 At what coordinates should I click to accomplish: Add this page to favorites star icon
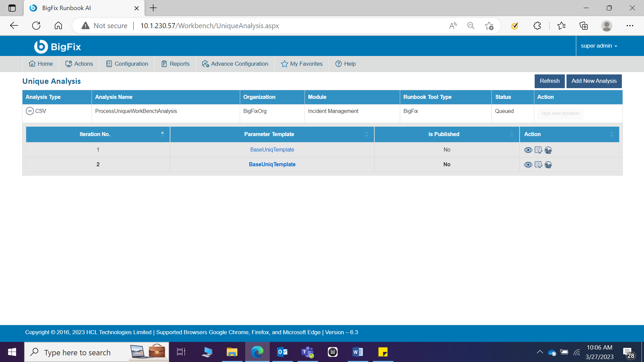pyautogui.click(x=489, y=26)
